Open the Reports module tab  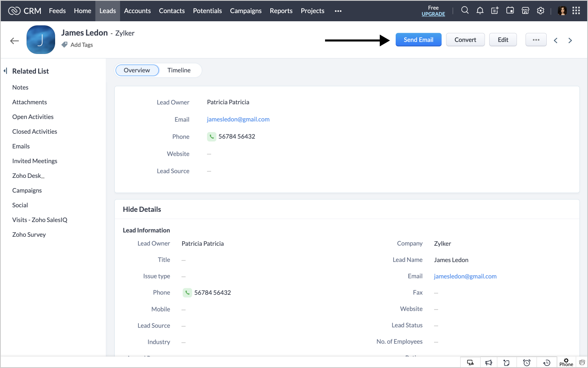(x=281, y=11)
